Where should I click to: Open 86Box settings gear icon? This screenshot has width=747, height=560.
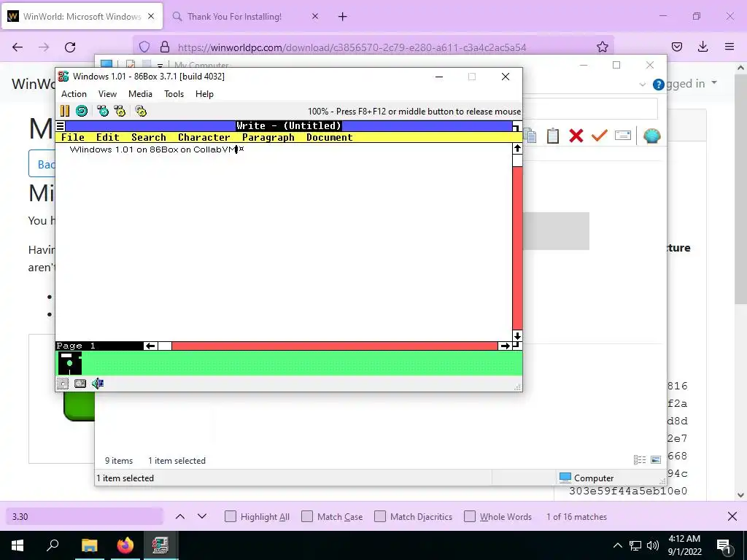click(141, 111)
